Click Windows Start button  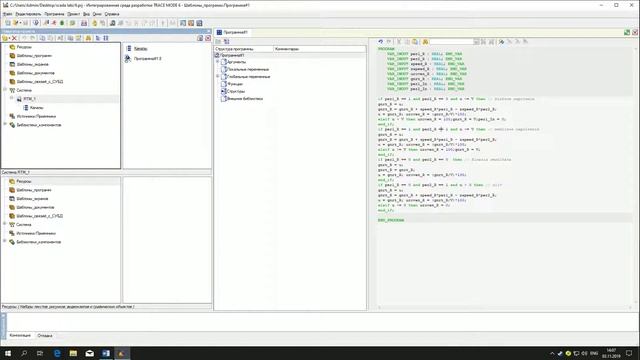tap(8, 353)
